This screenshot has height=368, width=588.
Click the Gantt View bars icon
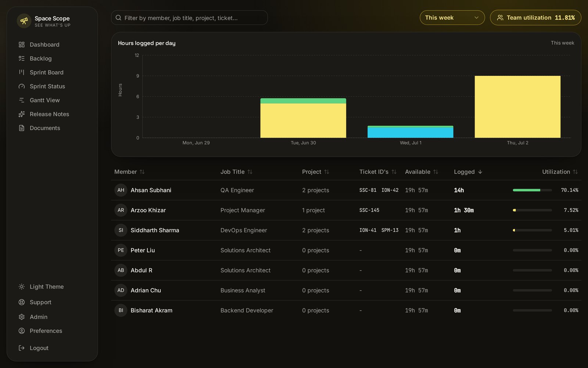coord(22,100)
